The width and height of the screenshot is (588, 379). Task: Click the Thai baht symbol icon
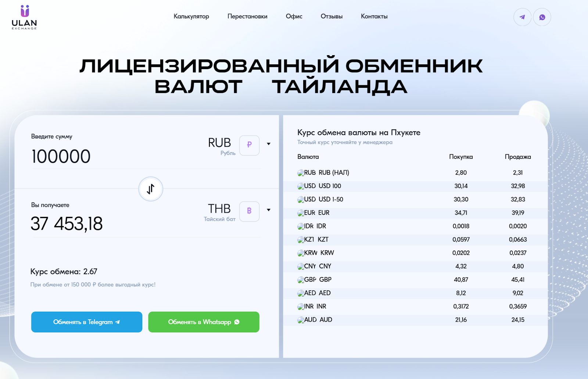249,211
